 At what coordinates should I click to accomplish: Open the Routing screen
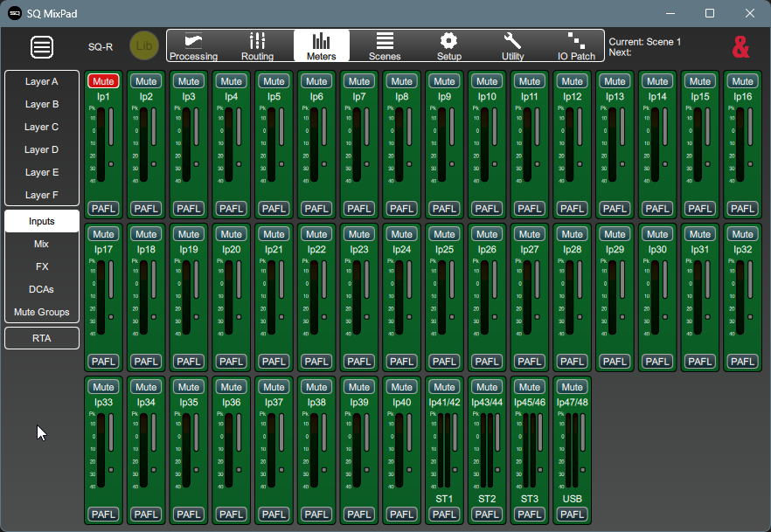click(x=257, y=45)
